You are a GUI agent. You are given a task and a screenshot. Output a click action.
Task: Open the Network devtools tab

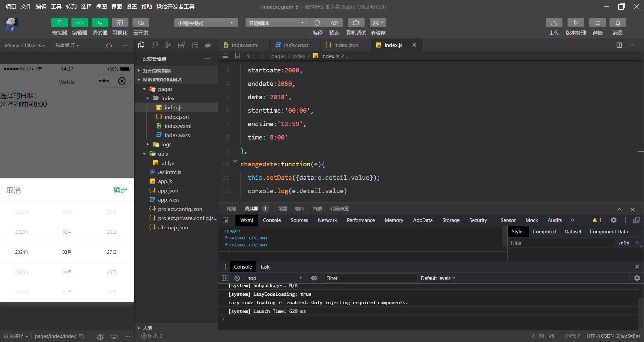point(327,220)
